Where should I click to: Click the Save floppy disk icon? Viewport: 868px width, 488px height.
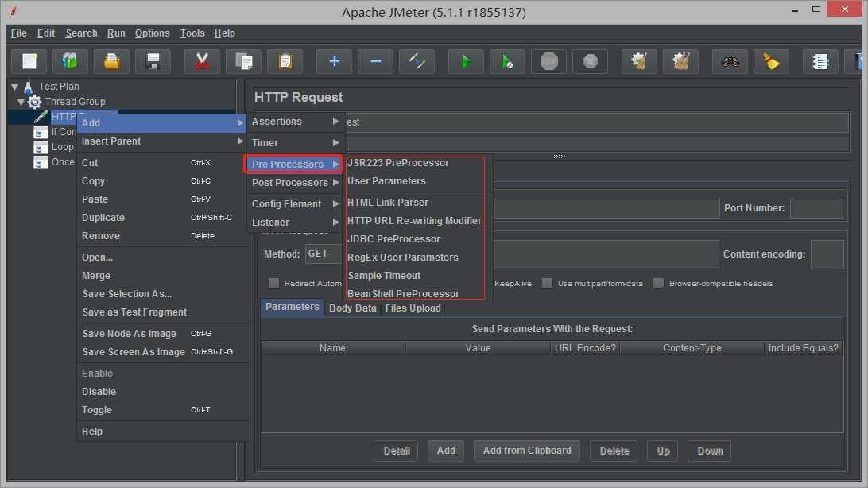pyautogui.click(x=153, y=61)
